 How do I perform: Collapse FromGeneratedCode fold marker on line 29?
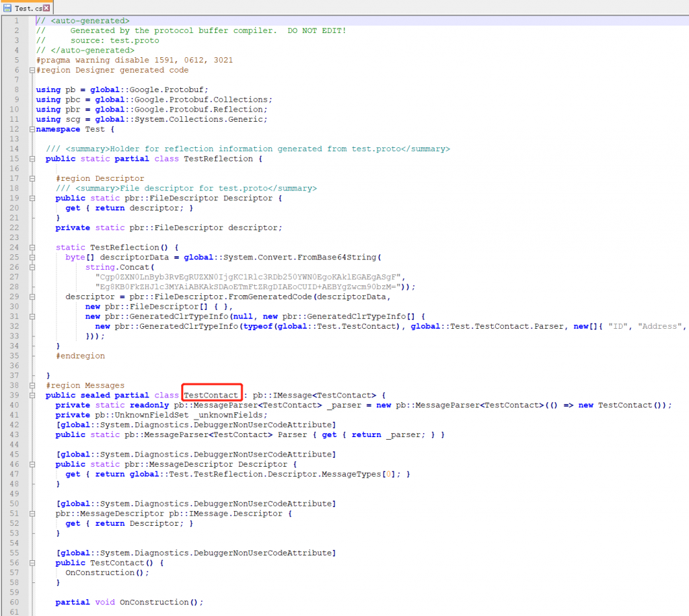click(x=32, y=297)
